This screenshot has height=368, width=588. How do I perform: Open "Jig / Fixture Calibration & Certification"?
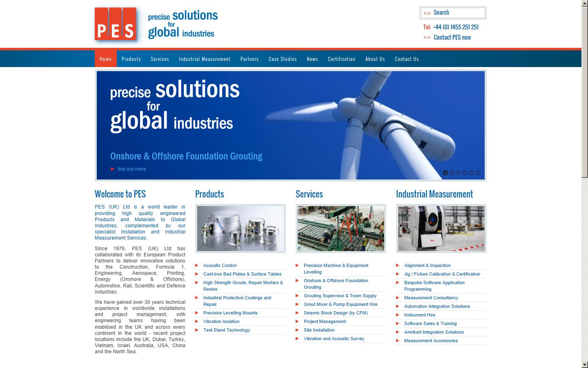point(442,274)
